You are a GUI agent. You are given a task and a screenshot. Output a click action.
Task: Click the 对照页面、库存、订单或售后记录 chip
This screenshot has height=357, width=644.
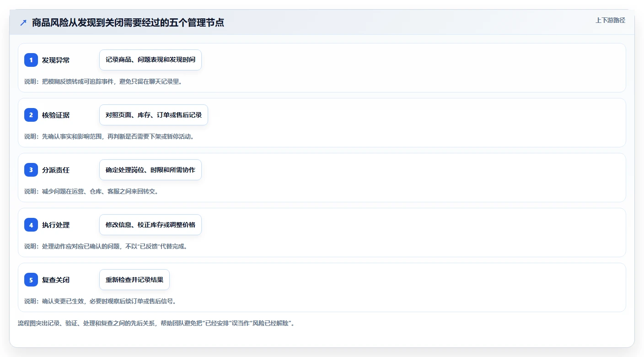pyautogui.click(x=154, y=115)
